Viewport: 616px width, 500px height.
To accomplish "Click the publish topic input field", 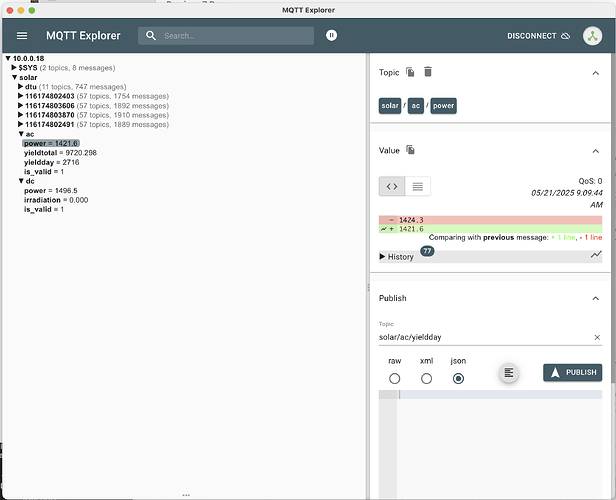I will (486, 337).
